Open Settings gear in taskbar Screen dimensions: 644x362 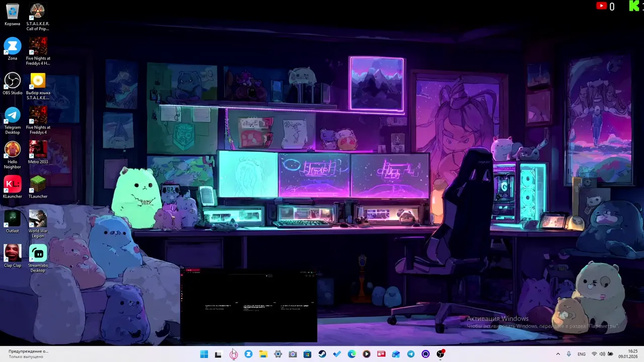click(x=278, y=354)
